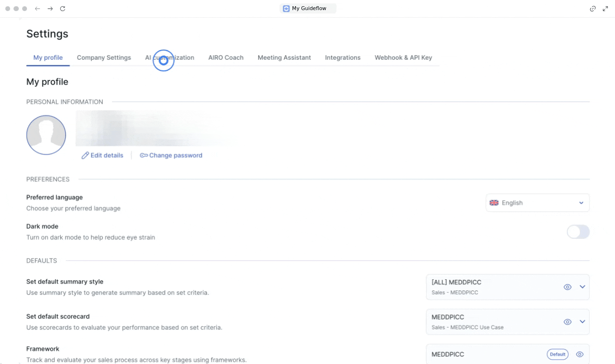The image size is (615, 364).
Task: Preview default scorecard with eye icon
Action: tap(567, 322)
